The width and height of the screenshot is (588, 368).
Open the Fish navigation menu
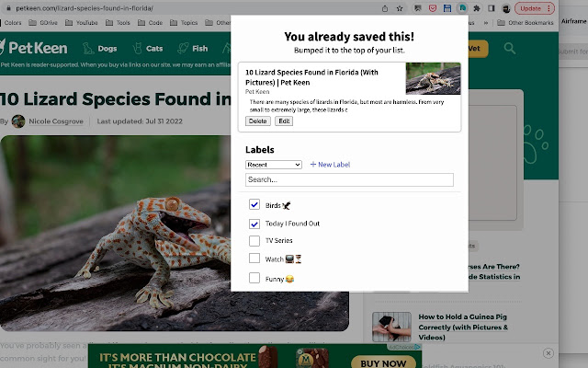tap(193, 49)
